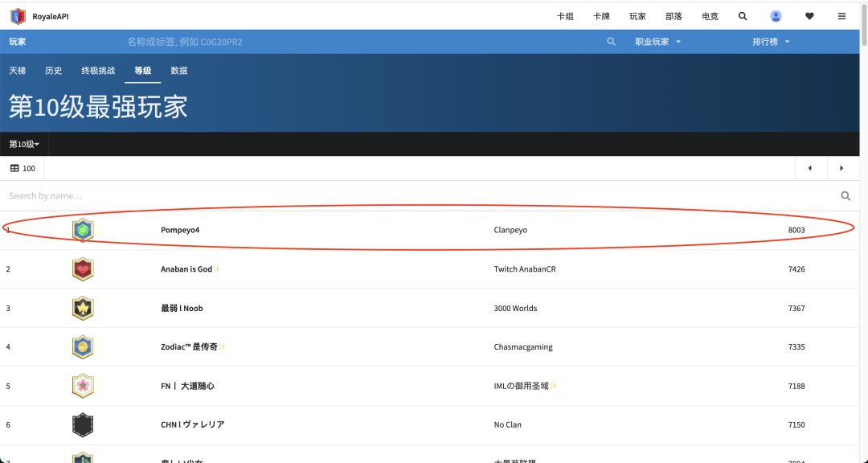Image resolution: width=868 pixels, height=463 pixels.
Task: Click the heart favorites icon
Action: pyautogui.click(x=809, y=16)
